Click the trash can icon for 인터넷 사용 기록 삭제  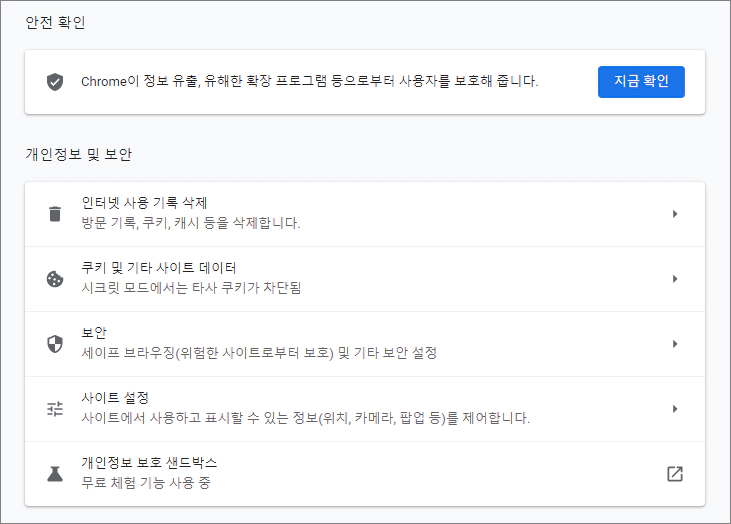click(x=55, y=214)
